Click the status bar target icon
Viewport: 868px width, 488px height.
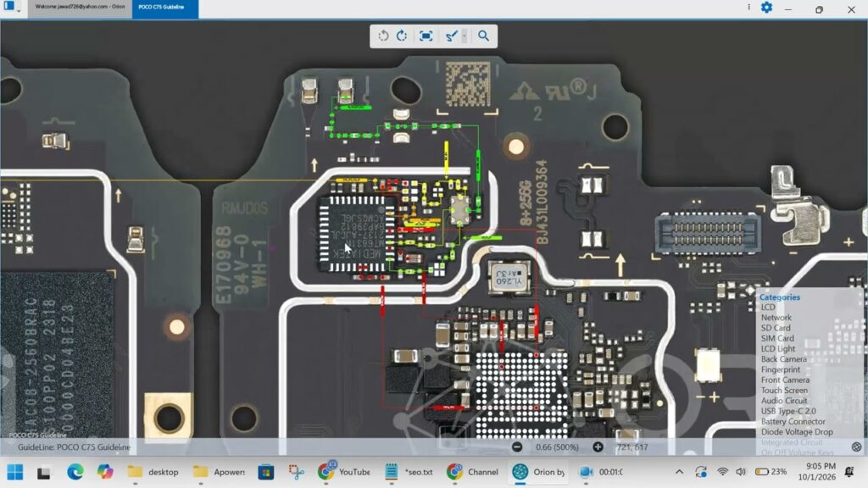856,447
